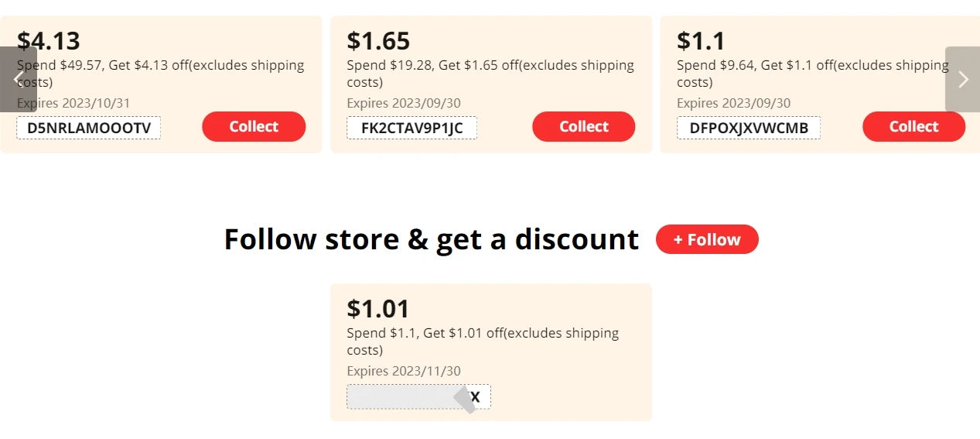Click the $4.13 coupon amount
This screenshot has height=439, width=980.
click(x=49, y=40)
